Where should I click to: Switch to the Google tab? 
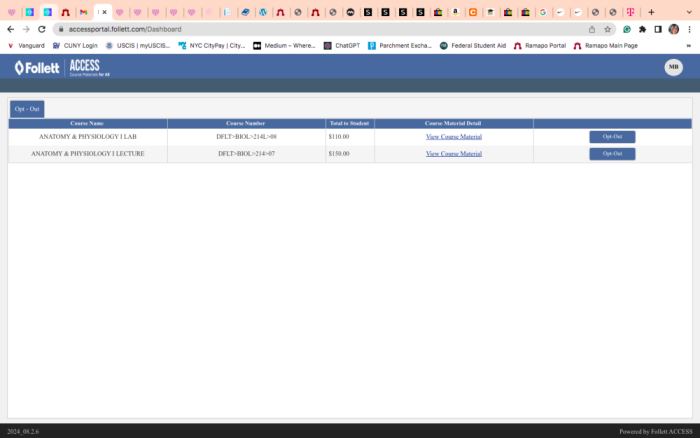(543, 12)
